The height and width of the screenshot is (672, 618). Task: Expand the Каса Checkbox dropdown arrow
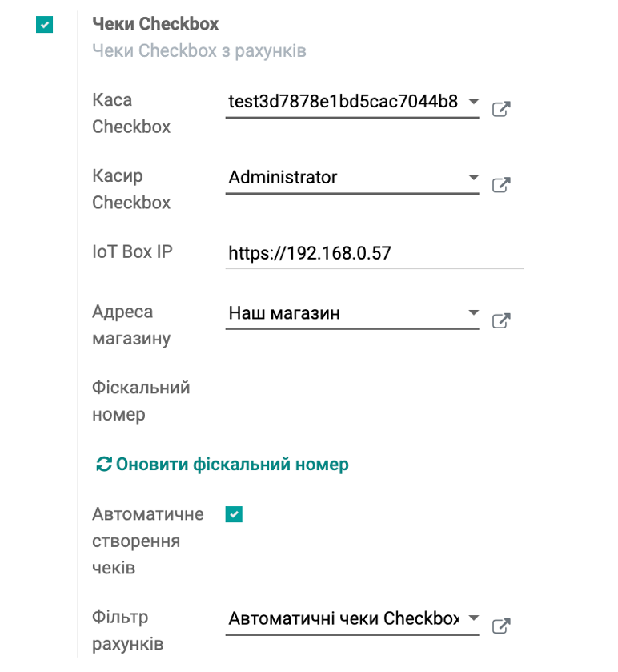coord(472,103)
